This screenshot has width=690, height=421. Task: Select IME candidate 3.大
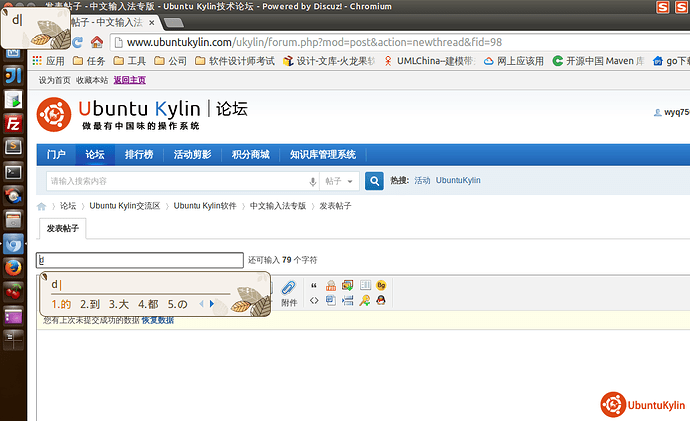[x=119, y=304]
